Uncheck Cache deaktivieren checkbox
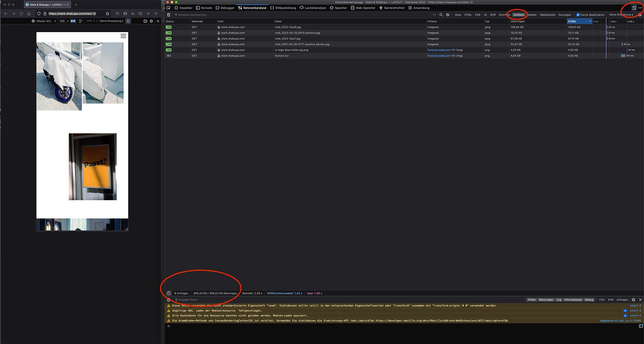This screenshot has width=644, height=344. tap(578, 15)
